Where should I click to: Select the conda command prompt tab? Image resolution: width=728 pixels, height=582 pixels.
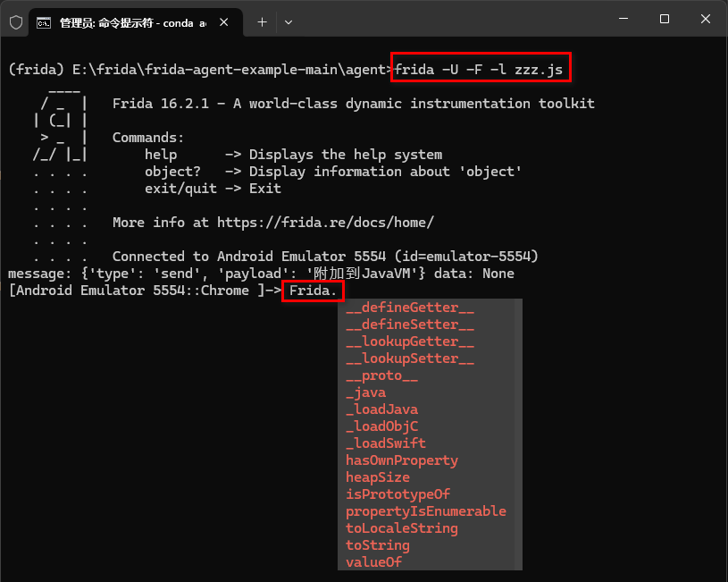pyautogui.click(x=136, y=22)
